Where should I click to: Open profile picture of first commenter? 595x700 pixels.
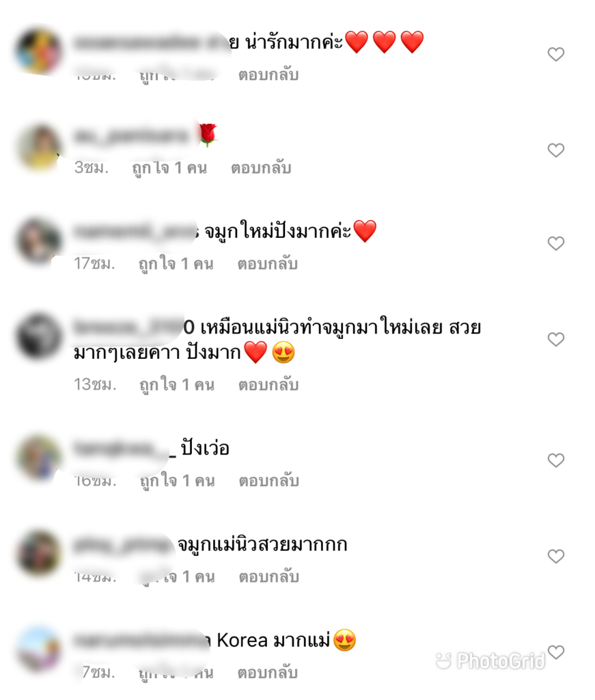pos(38,51)
